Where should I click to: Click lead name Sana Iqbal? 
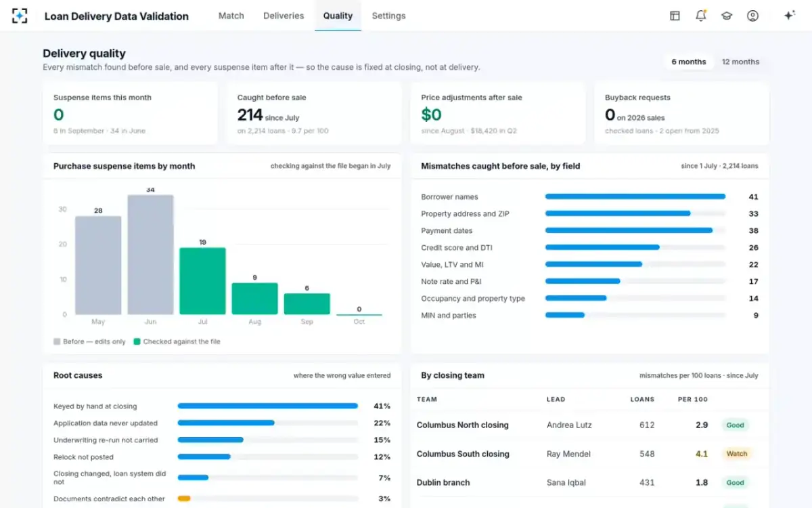[x=565, y=483]
